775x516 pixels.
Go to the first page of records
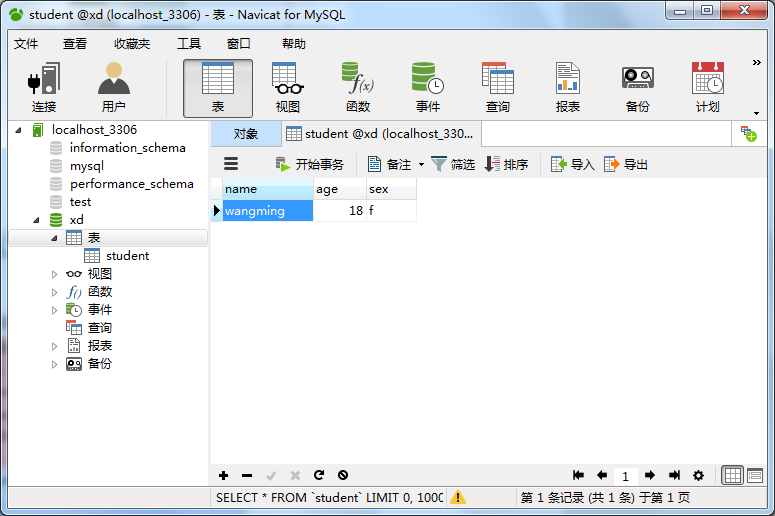[578, 475]
